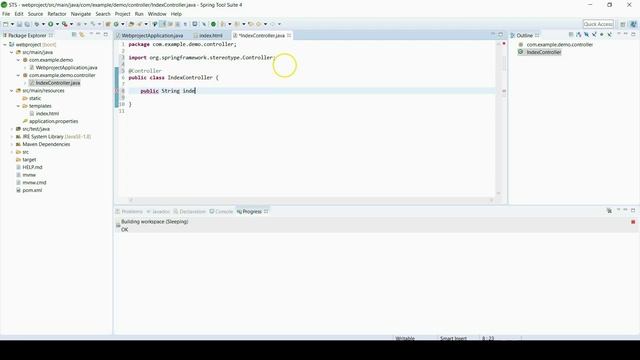Toggle Hide Local Types in Outline toolbar
This screenshot has width=640, height=360.
tap(609, 35)
